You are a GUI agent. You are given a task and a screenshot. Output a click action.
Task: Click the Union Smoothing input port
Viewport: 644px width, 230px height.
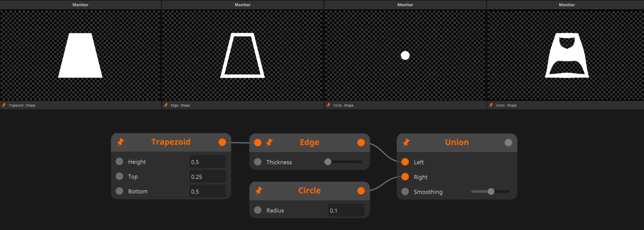click(405, 192)
